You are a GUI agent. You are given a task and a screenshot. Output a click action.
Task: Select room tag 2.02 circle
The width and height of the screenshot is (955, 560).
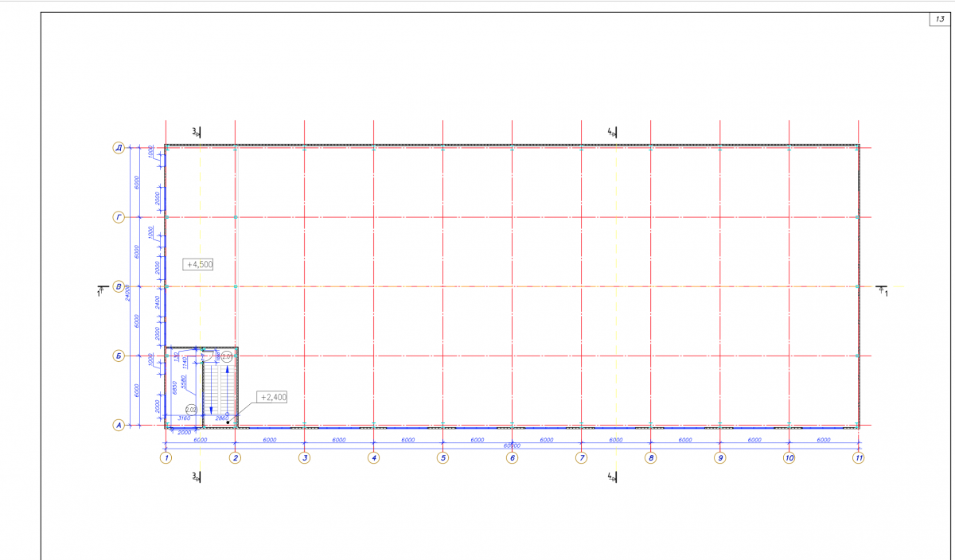191,410
